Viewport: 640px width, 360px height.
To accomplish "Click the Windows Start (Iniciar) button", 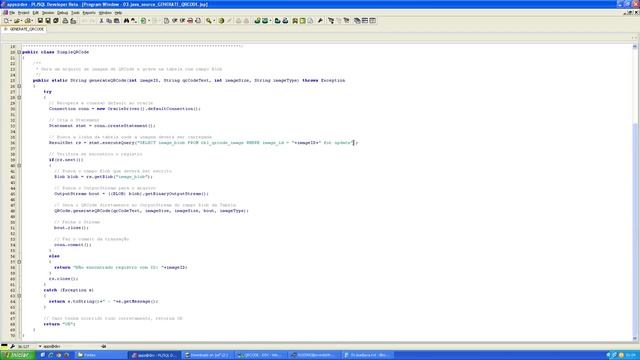I will (x=18, y=355).
